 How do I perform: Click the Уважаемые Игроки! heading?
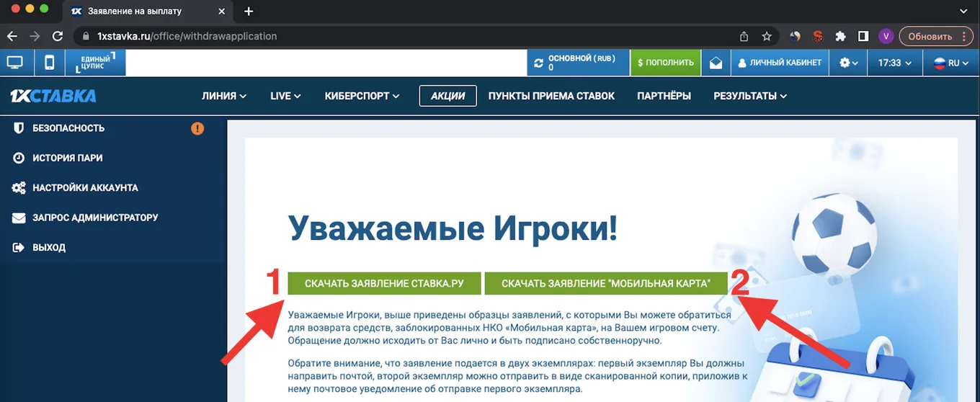pyautogui.click(x=453, y=228)
